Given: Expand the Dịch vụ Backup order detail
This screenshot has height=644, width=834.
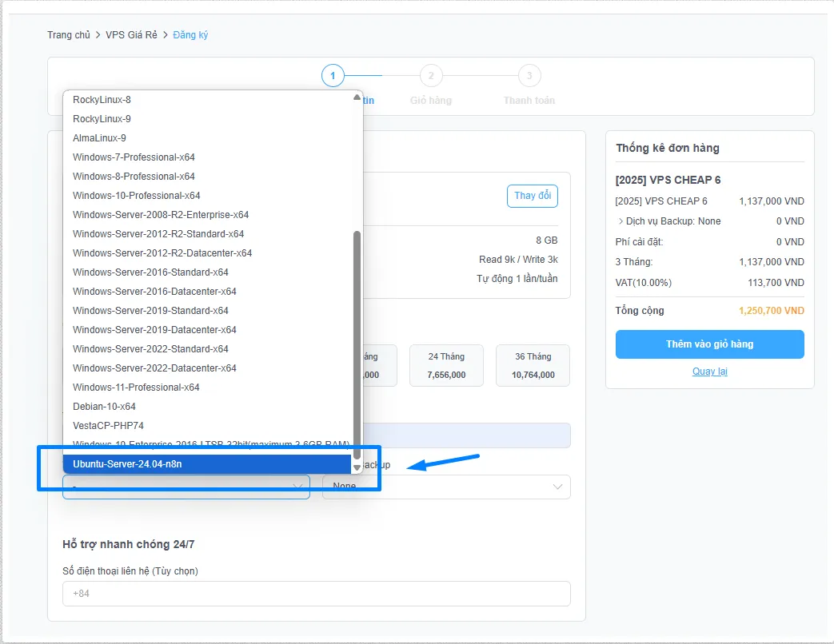Looking at the screenshot, I should 621,221.
